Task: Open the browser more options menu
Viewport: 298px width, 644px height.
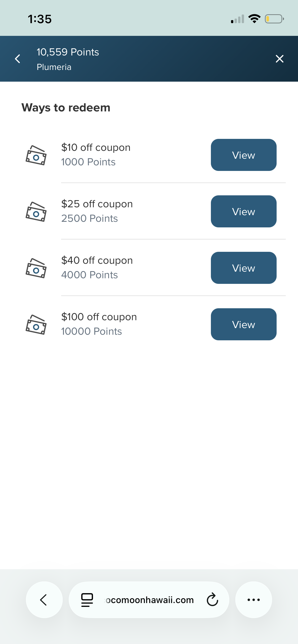Action: pyautogui.click(x=253, y=600)
